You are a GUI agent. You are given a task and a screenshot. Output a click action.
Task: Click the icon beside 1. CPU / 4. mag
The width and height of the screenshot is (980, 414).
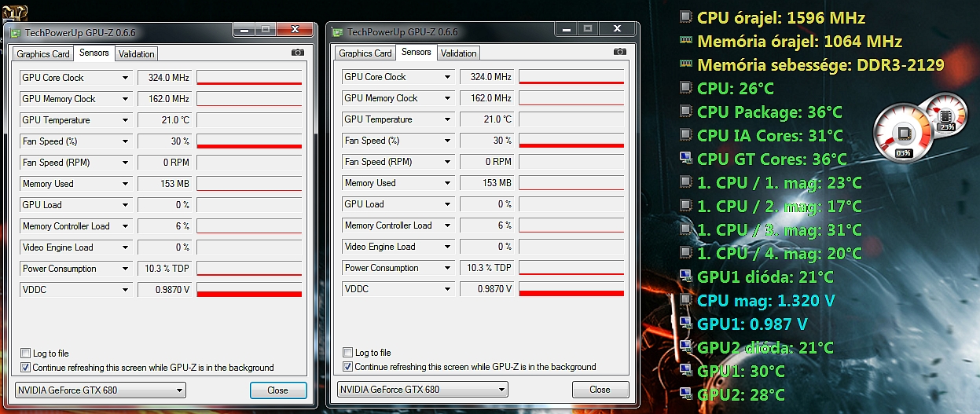pyautogui.click(x=685, y=253)
